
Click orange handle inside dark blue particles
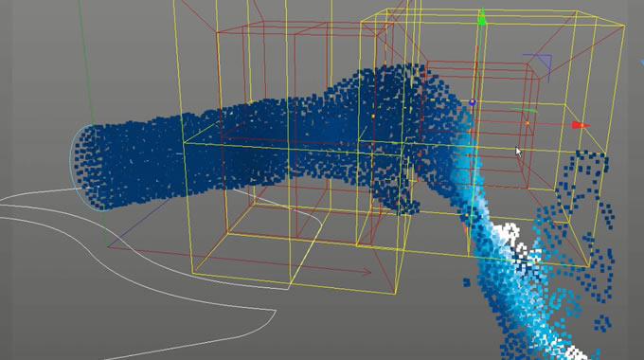click(x=373, y=117)
